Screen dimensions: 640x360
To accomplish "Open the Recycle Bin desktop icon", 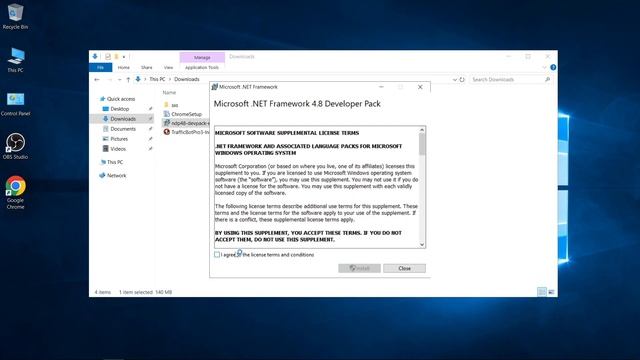I will coord(15,16).
